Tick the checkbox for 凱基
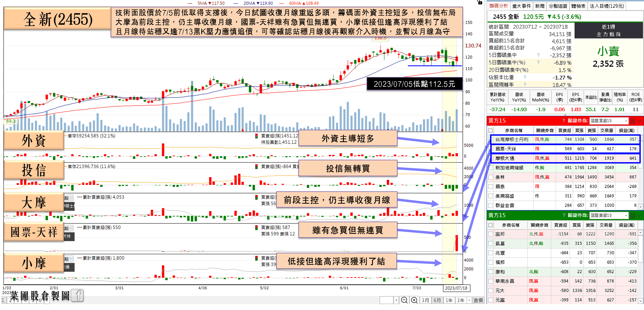Screen dimensions: 644x310 [x=491, y=244]
